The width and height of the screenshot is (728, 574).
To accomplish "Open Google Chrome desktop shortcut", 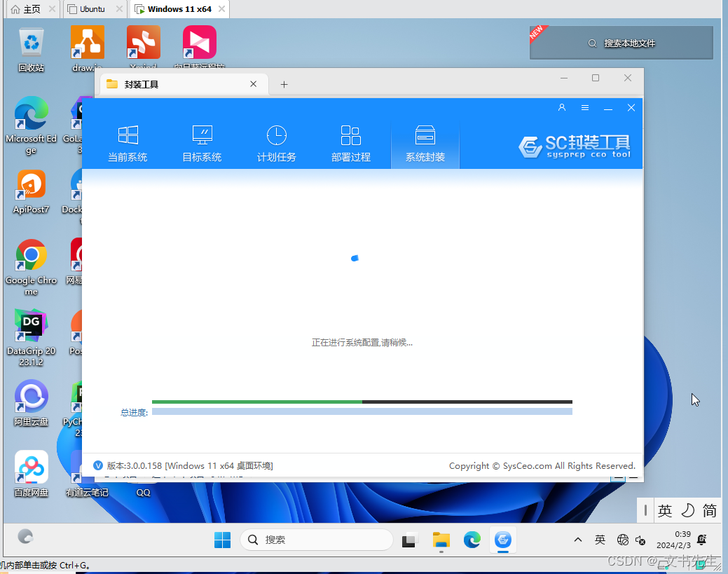I will point(31,267).
